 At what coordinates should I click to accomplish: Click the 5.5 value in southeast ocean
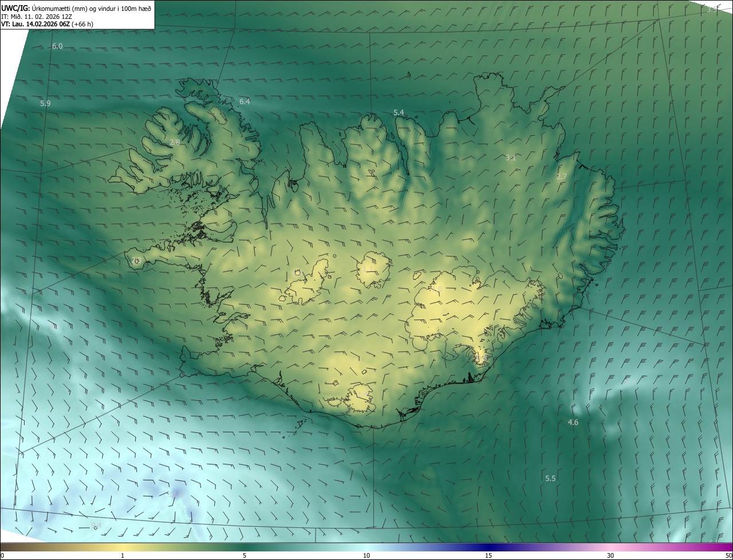[x=550, y=478]
